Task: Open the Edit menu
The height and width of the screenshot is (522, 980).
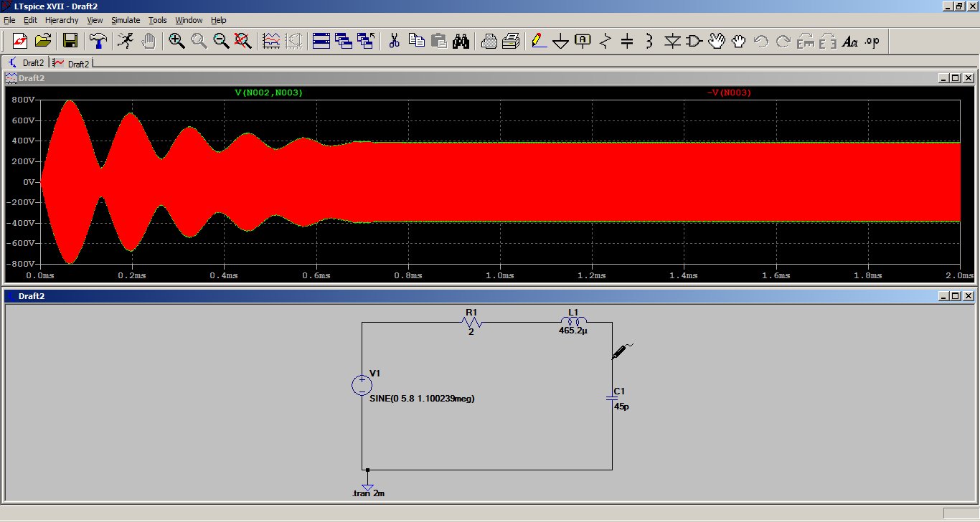Action: click(30, 20)
